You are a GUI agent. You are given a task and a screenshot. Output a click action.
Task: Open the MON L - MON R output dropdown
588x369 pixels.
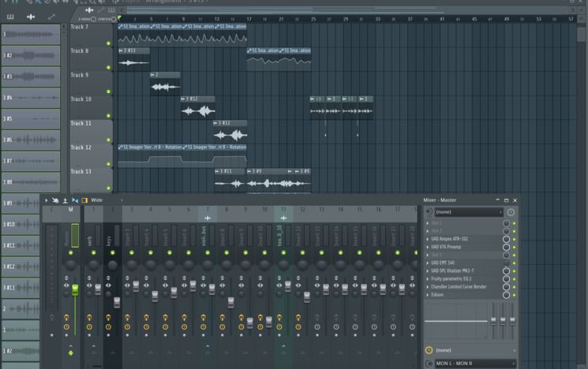pyautogui.click(x=475, y=363)
